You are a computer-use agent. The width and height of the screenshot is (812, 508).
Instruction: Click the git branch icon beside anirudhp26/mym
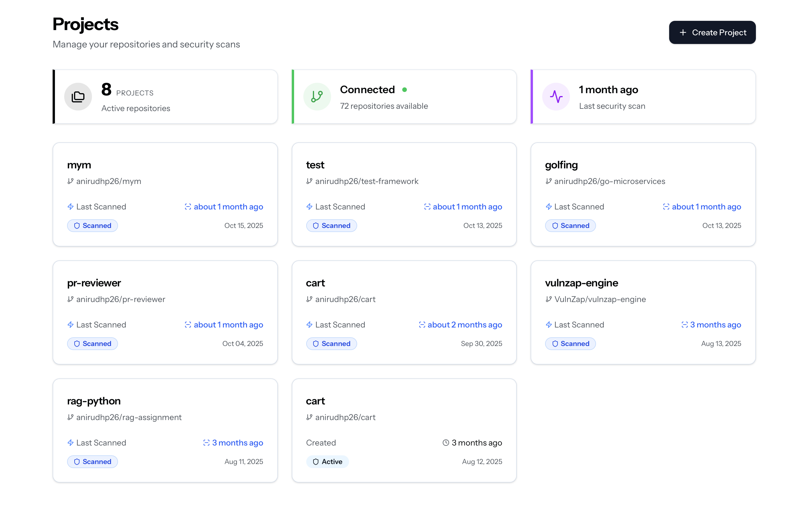pos(70,181)
